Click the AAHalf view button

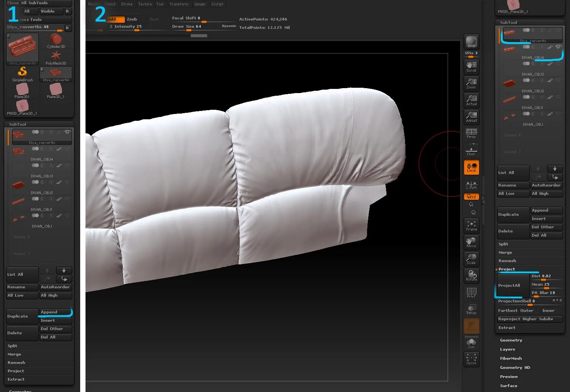point(472,117)
